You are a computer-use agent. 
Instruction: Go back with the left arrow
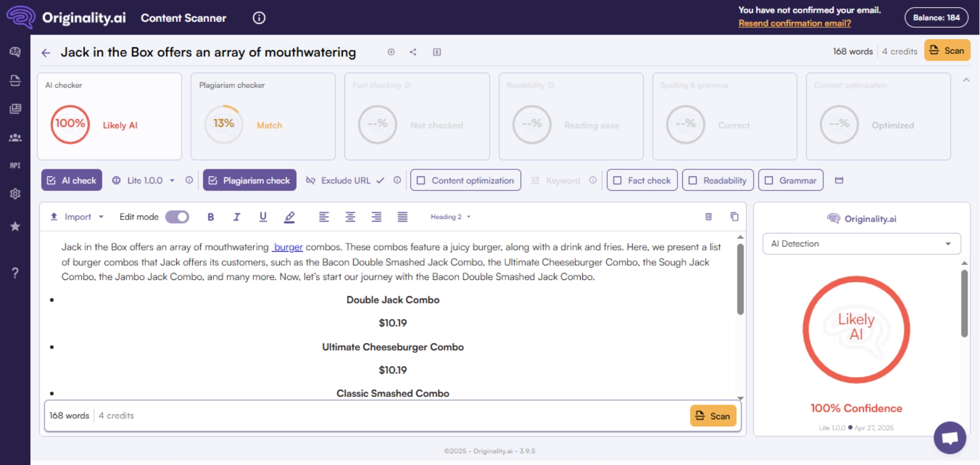46,53
